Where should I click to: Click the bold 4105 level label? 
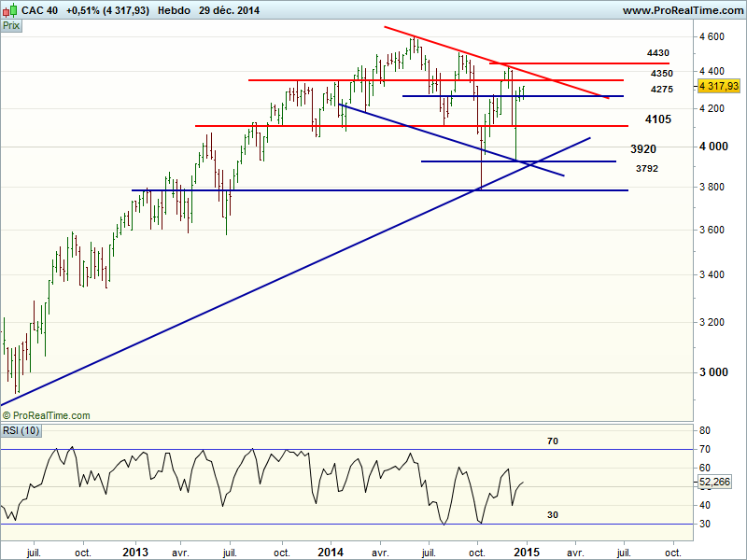pyautogui.click(x=660, y=119)
